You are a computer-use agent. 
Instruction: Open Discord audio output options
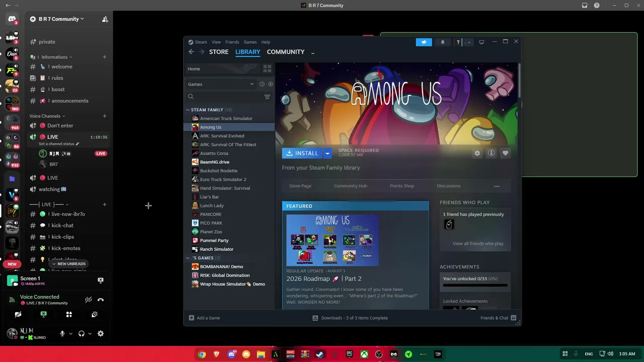pos(90,333)
